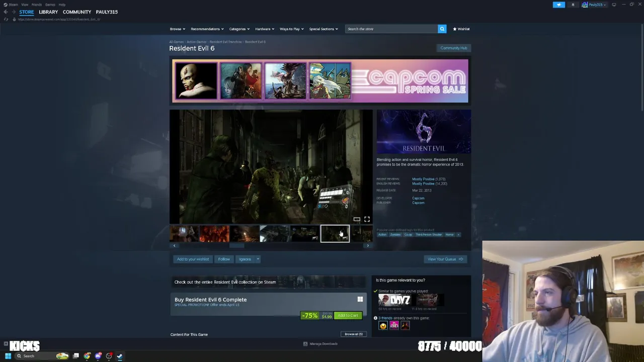Open the View menu

click(25, 5)
